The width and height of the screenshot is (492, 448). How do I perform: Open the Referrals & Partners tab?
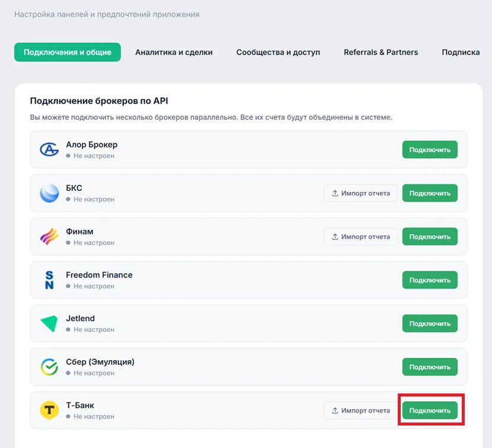(381, 52)
